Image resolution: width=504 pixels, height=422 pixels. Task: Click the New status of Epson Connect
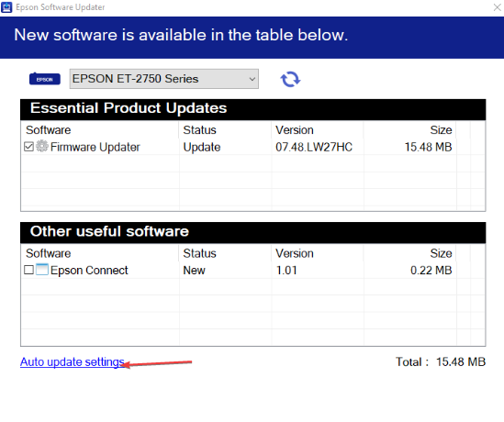(194, 271)
